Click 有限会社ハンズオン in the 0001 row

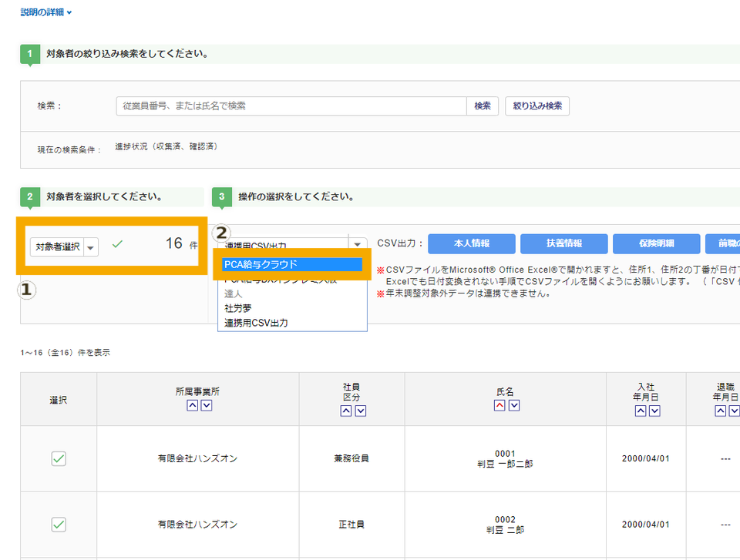click(197, 458)
